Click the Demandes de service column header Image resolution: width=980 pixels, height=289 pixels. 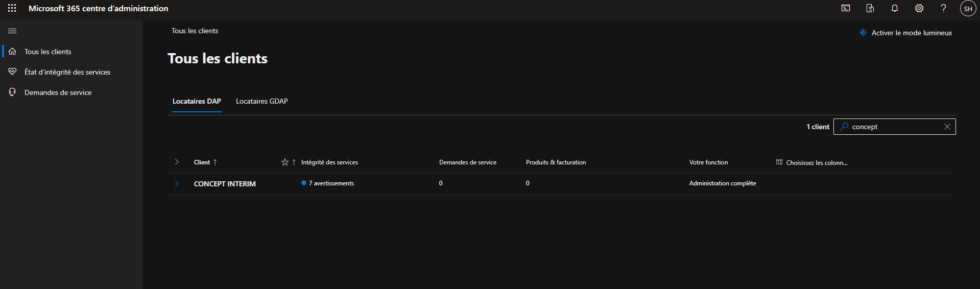(468, 162)
